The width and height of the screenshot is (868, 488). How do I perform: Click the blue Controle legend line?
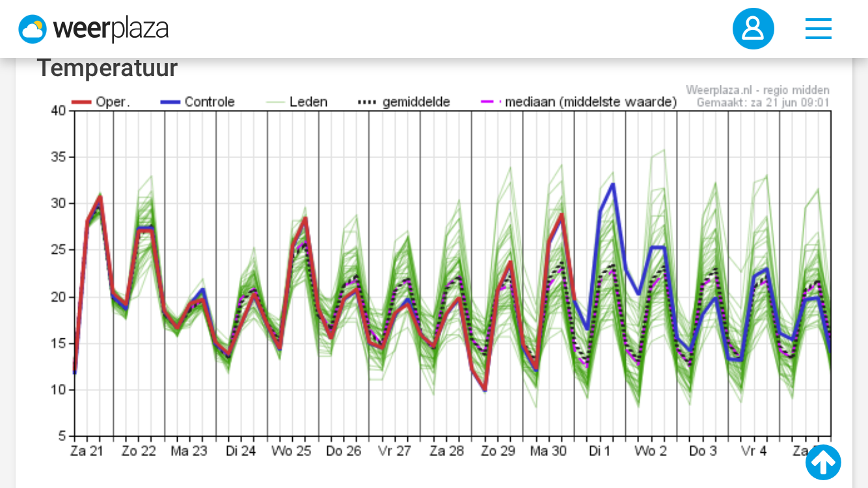click(x=170, y=102)
